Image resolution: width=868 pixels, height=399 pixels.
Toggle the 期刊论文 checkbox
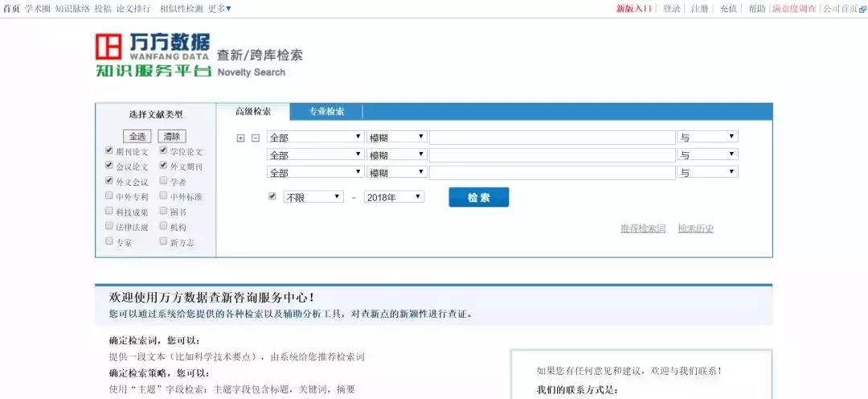coord(109,150)
